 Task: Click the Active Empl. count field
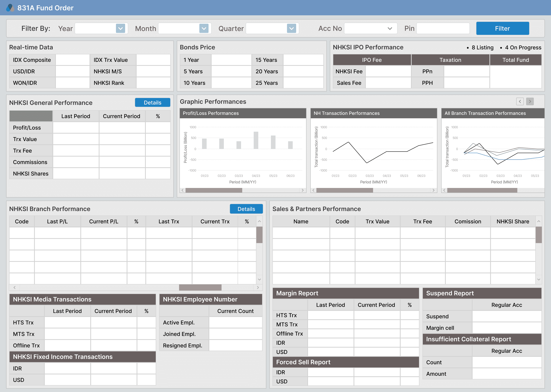click(x=236, y=323)
